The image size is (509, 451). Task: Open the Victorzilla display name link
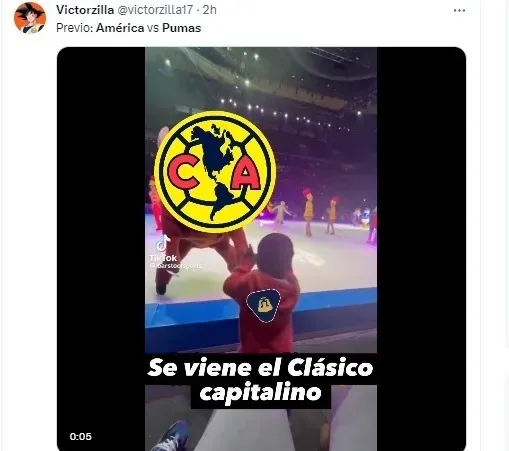coord(85,10)
